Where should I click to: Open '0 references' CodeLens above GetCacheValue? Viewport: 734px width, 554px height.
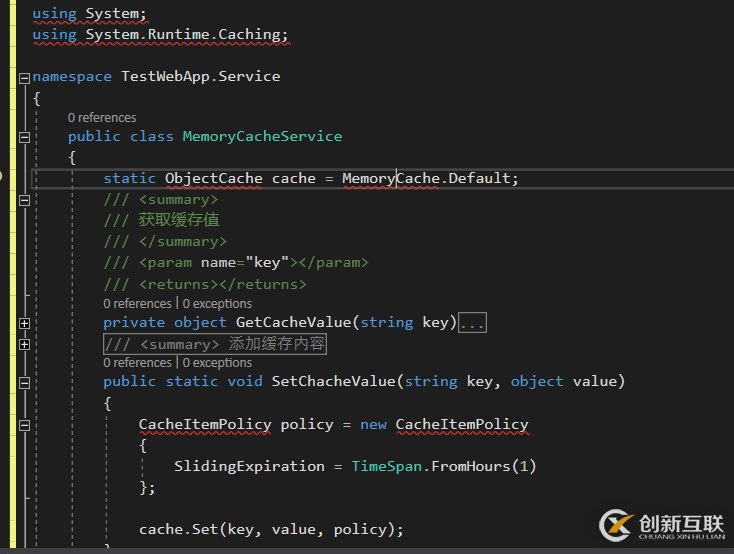pos(138,303)
